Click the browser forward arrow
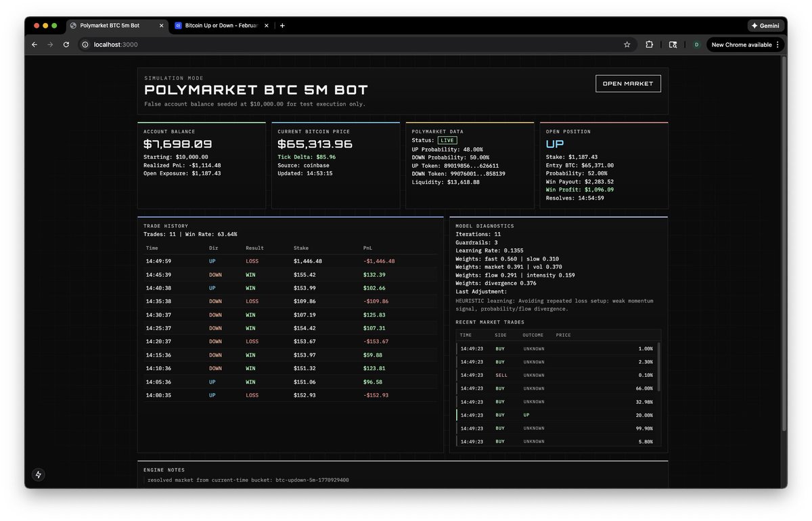The width and height of the screenshot is (812, 521). pos(50,45)
